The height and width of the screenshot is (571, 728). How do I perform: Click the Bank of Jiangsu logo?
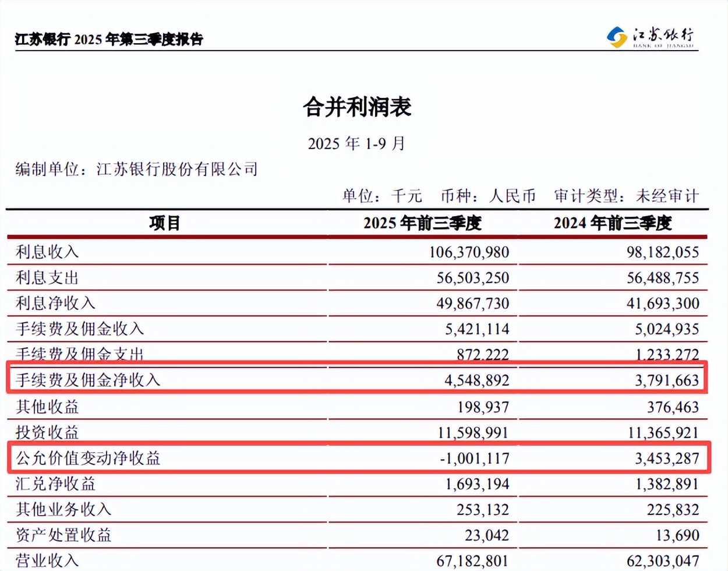click(650, 37)
